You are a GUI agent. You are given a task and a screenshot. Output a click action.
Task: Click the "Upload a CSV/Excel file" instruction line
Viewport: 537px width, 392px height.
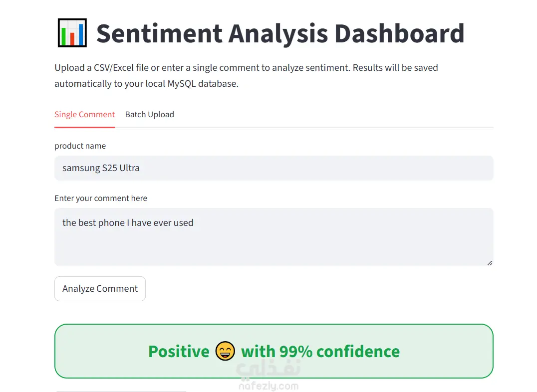(x=246, y=68)
